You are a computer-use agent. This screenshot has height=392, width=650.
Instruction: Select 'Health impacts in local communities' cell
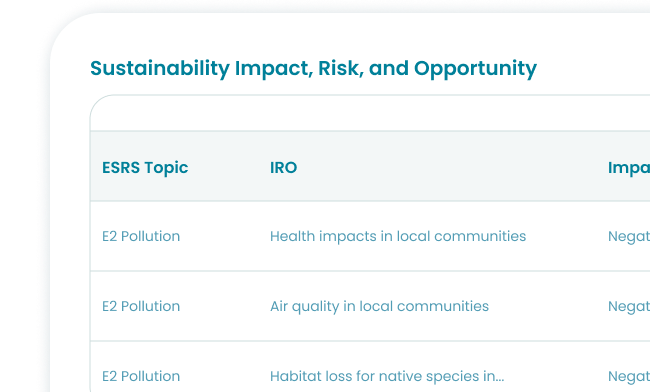[x=398, y=236]
